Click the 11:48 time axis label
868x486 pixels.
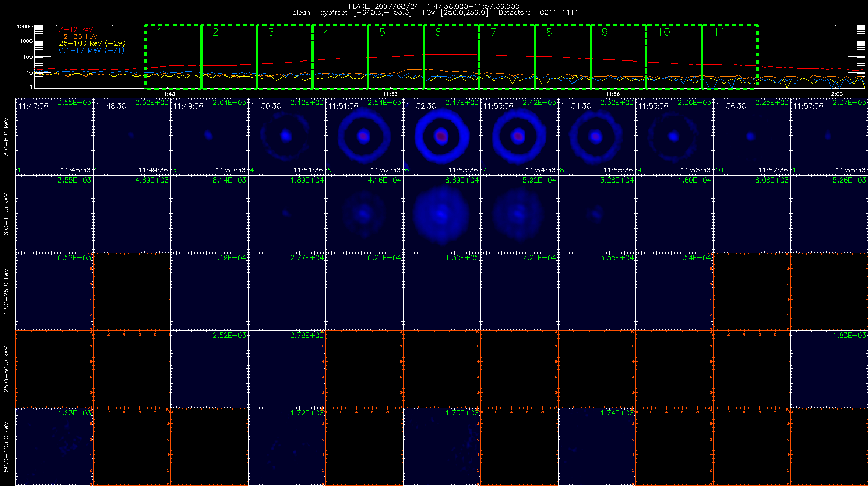coord(168,94)
